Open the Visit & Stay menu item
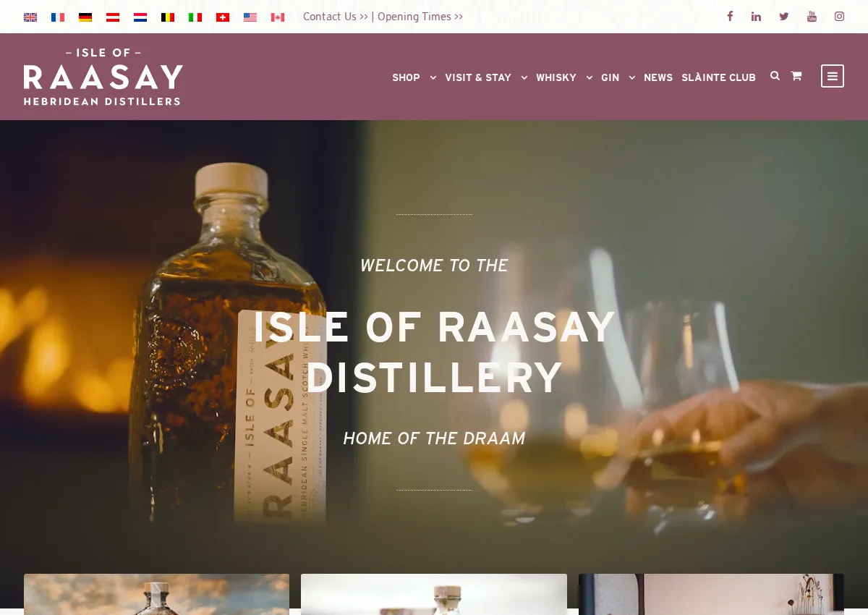This screenshot has width=868, height=615. pyautogui.click(x=478, y=77)
